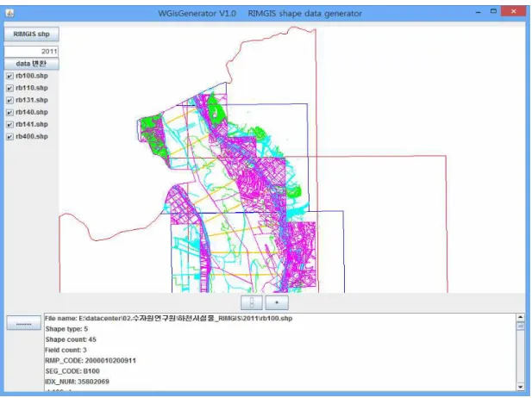Maximize the WGisGenerator window
The height and width of the screenshot is (398, 532).
pyautogui.click(x=493, y=11)
